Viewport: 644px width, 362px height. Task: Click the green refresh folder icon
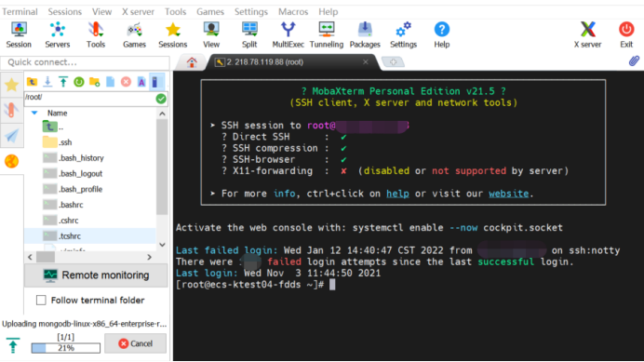tap(79, 82)
